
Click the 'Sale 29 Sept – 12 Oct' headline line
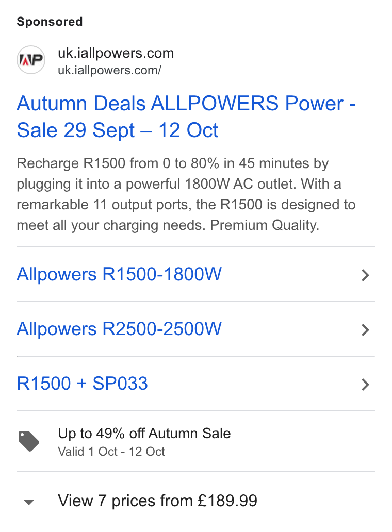pyautogui.click(x=118, y=130)
